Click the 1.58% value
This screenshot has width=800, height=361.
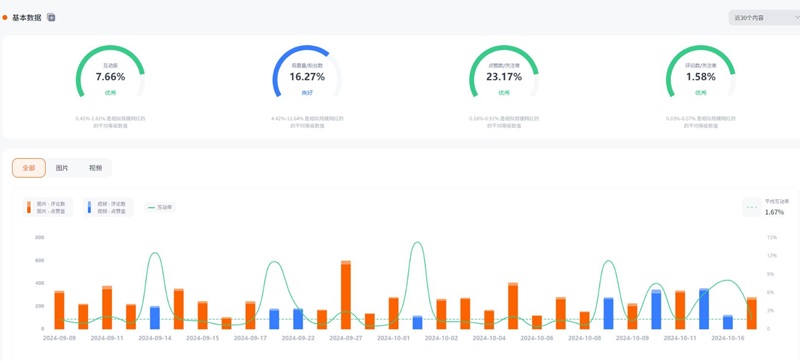click(x=701, y=77)
